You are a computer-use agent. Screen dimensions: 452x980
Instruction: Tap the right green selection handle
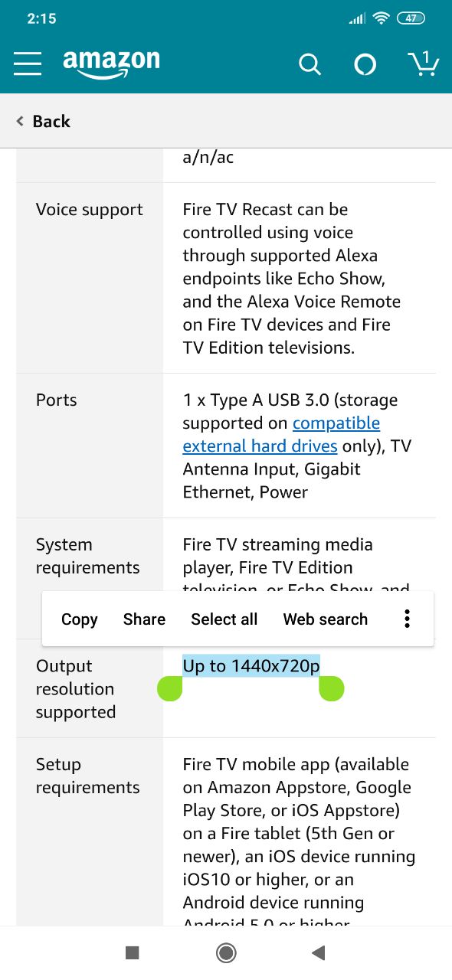332,688
